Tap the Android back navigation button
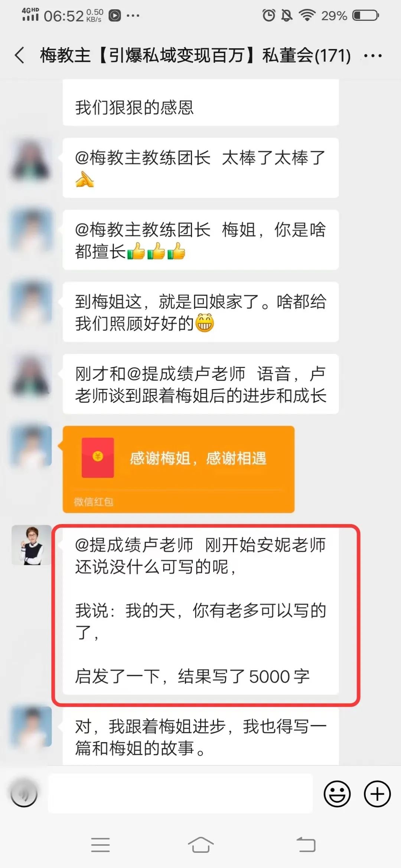 point(306,845)
